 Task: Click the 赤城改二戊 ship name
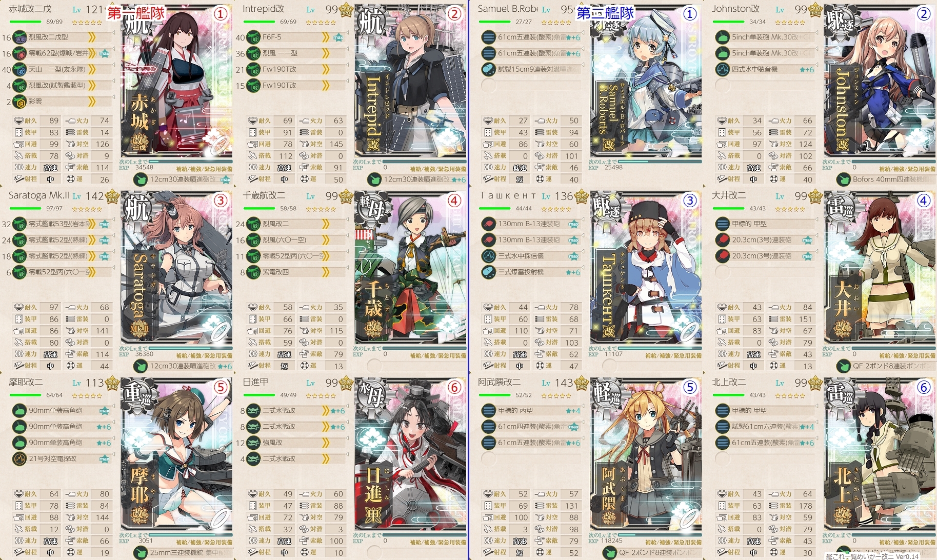[x=30, y=9]
